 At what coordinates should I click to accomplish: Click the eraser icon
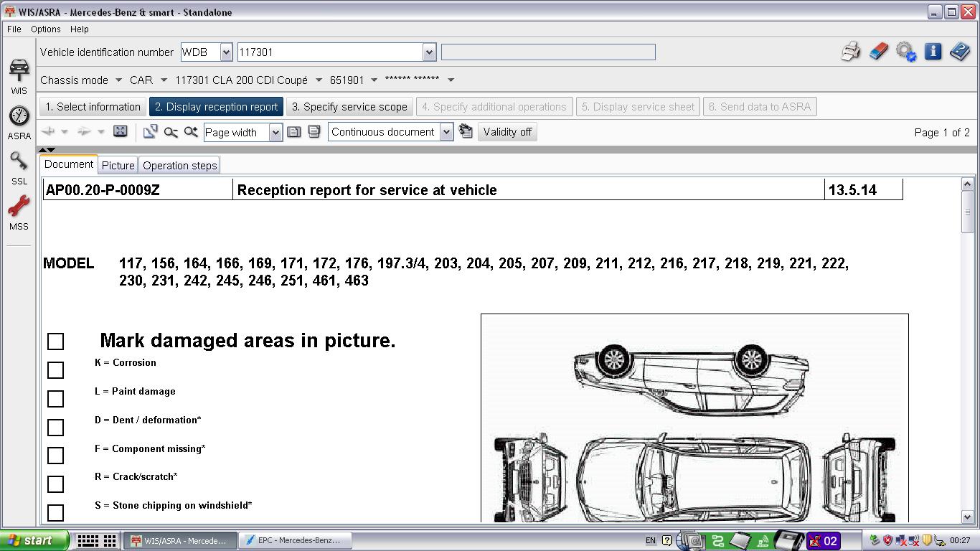click(x=878, y=52)
